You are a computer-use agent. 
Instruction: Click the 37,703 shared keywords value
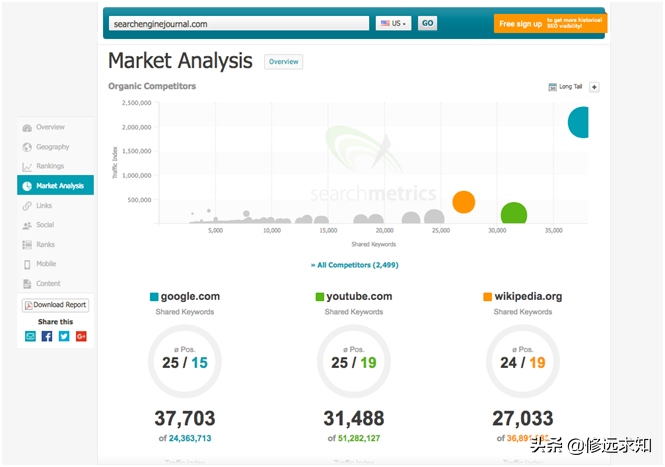(185, 419)
